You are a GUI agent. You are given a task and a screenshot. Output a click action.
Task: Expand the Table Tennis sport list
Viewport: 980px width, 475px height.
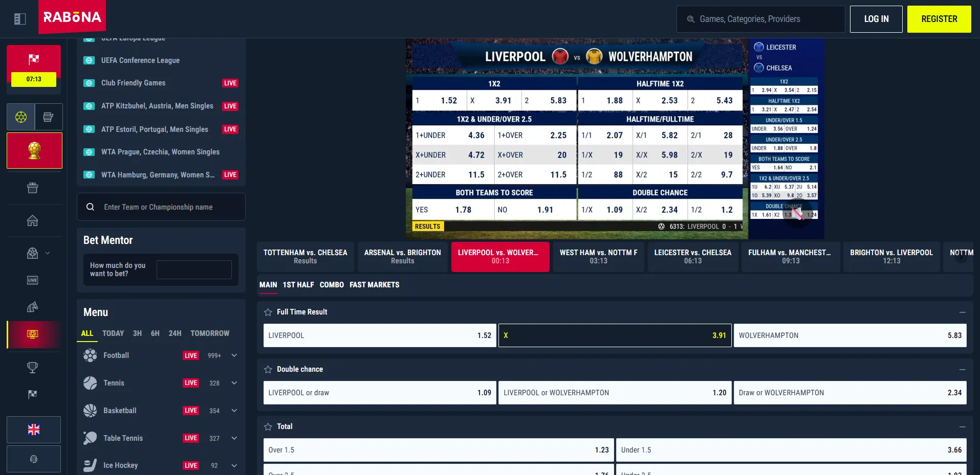tap(234, 438)
